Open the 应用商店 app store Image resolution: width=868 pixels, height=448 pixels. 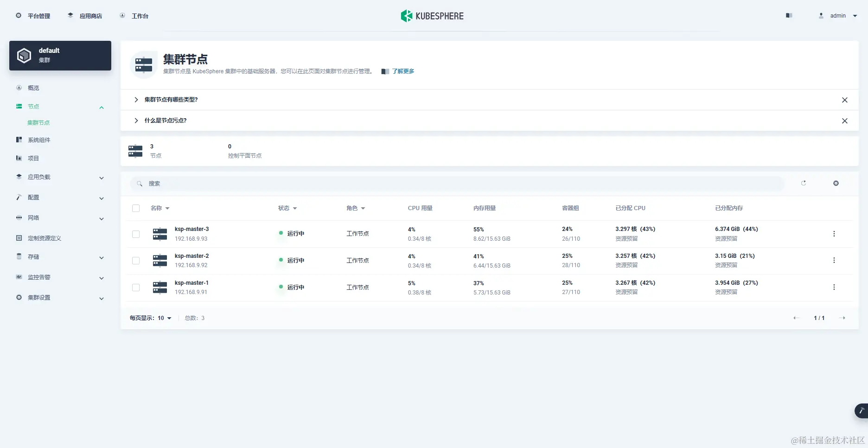85,16
